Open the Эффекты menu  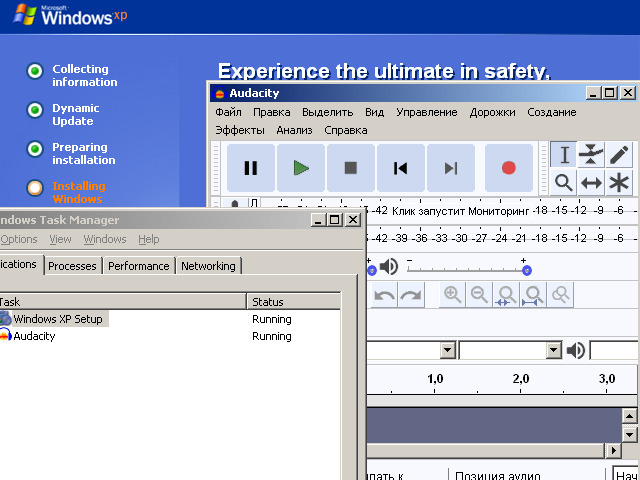coord(240,130)
